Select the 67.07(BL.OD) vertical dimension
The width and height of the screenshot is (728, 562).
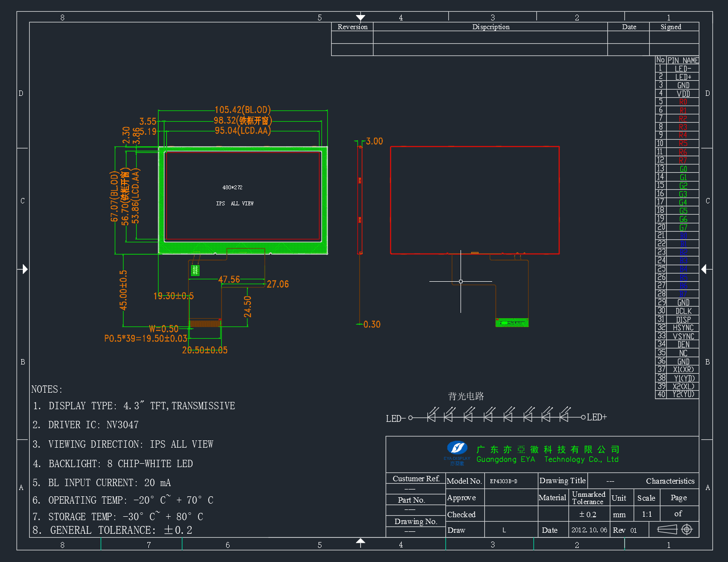click(115, 197)
